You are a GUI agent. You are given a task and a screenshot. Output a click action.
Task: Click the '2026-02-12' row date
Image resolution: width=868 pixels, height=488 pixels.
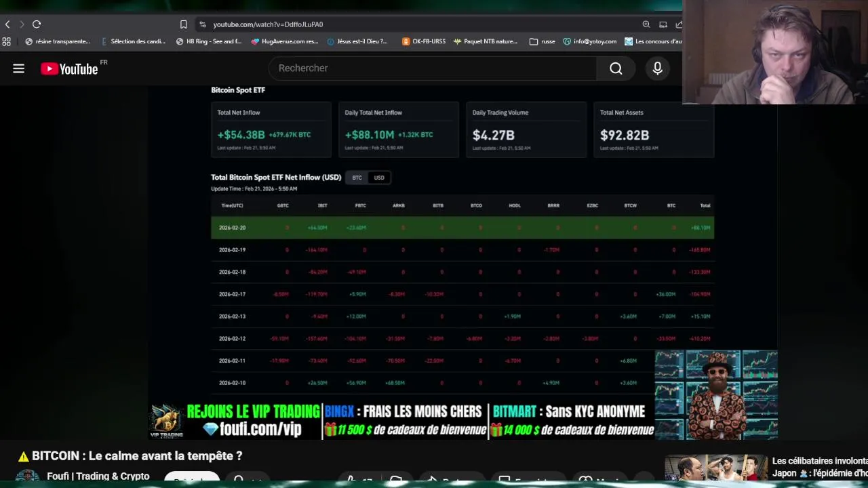(x=232, y=338)
